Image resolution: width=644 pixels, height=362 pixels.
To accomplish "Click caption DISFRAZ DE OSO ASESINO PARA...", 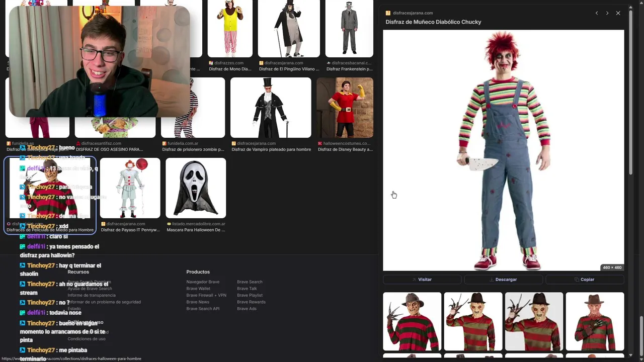I will click(109, 149).
